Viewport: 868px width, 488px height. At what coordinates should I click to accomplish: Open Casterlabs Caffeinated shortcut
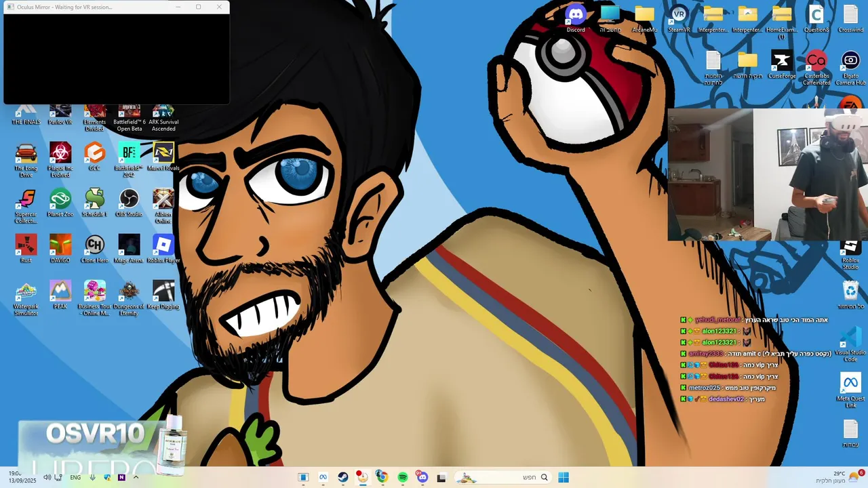tap(816, 68)
